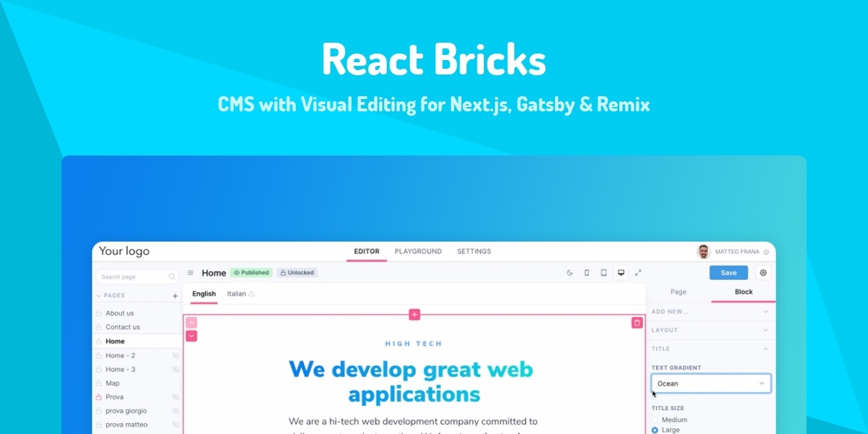Screen dimensions: 868x434
Task: Expand the LAYOUT section
Action: point(710,330)
